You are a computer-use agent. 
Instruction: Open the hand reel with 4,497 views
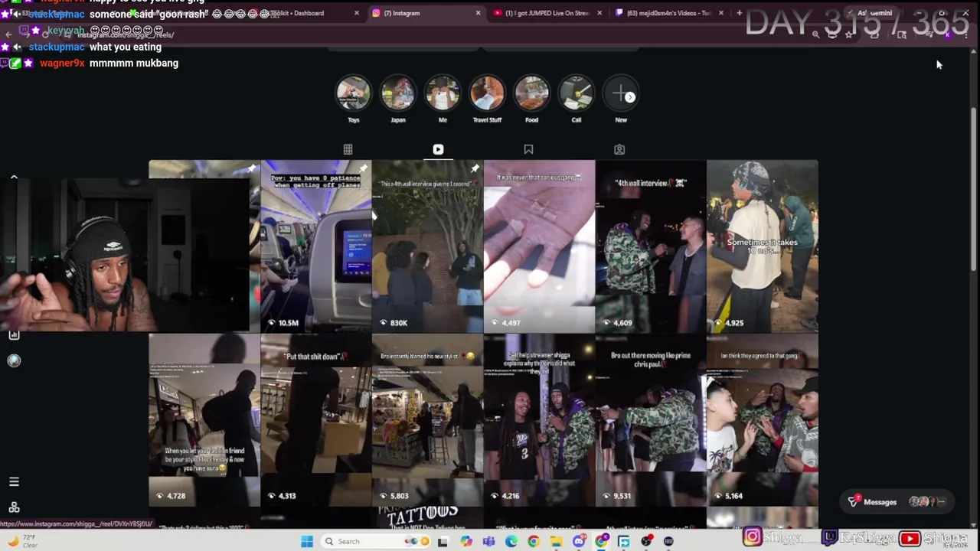point(539,246)
